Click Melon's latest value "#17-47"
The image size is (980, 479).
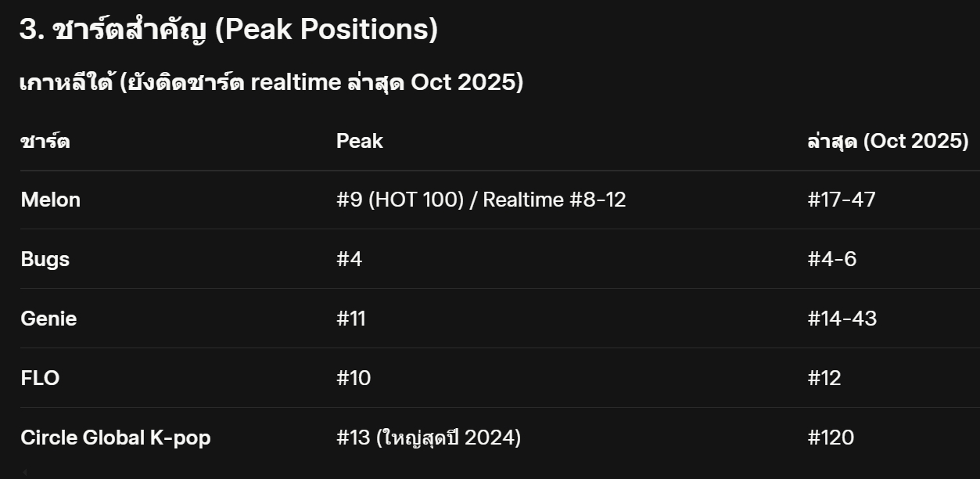coord(842,200)
